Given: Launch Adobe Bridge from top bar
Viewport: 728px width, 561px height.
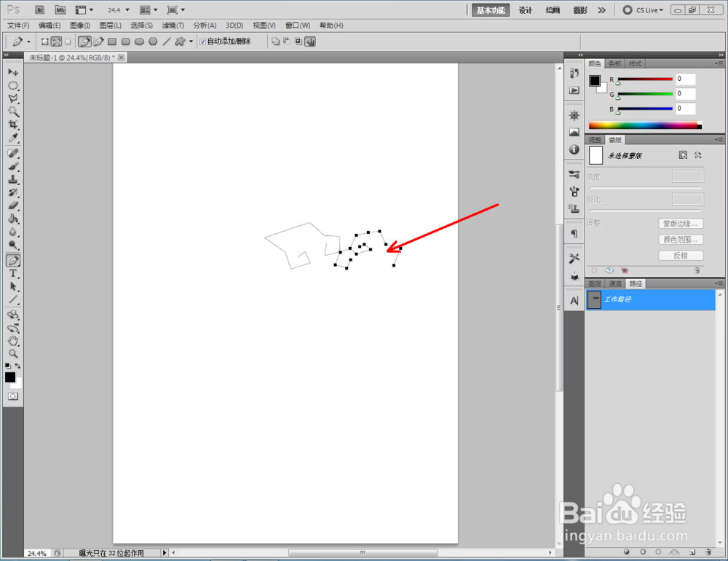Looking at the screenshot, I should pos(39,9).
